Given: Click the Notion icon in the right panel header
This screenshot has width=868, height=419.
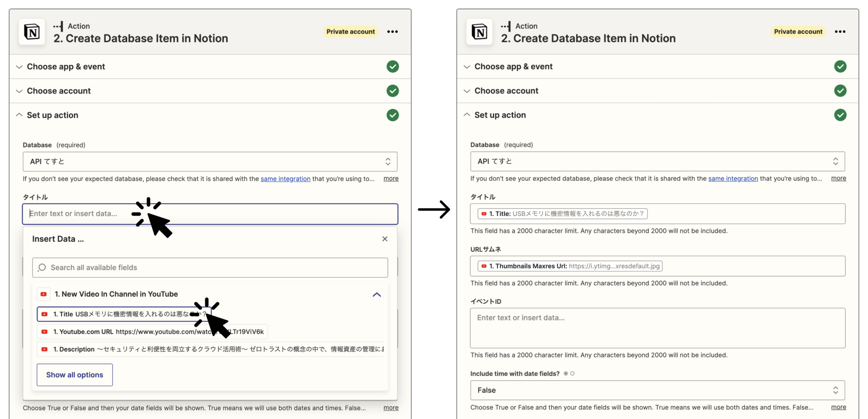Looking at the screenshot, I should coord(479,32).
